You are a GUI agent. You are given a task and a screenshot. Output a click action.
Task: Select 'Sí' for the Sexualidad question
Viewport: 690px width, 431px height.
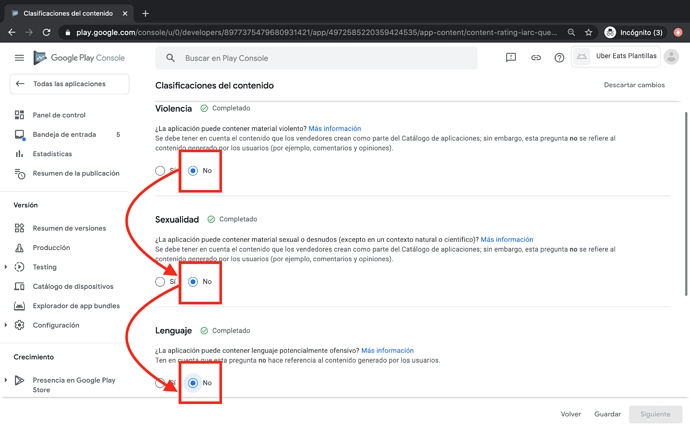[160, 282]
